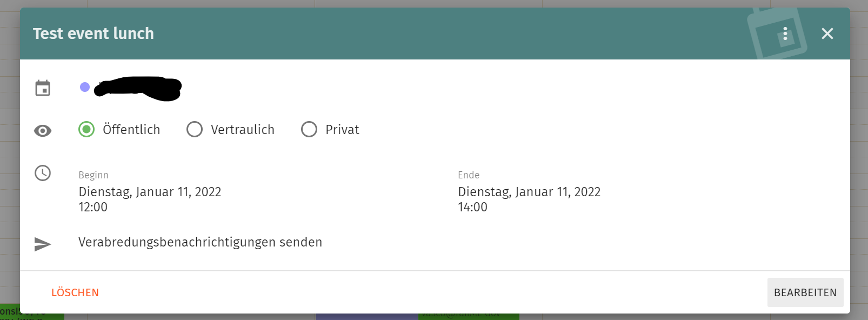Click the calendar icon beside the calendar name
The image size is (868, 320).
pyautogui.click(x=43, y=88)
